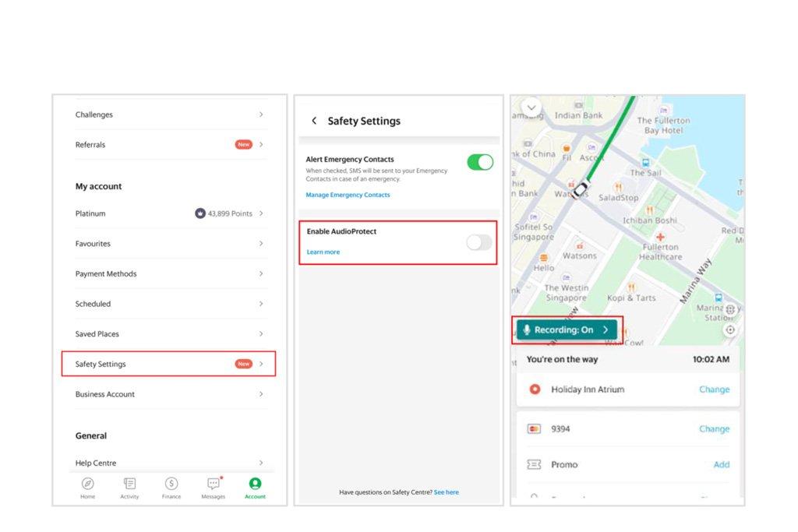Open the Payment Methods menu item
Viewport: 798px width, 532px height.
tap(168, 274)
